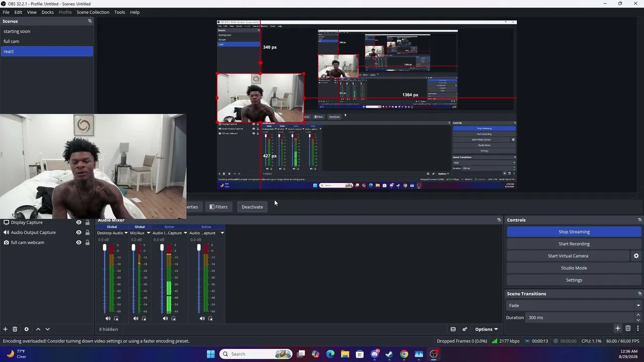Click Start Recording button
The width and height of the screenshot is (644, 362).
click(x=574, y=244)
